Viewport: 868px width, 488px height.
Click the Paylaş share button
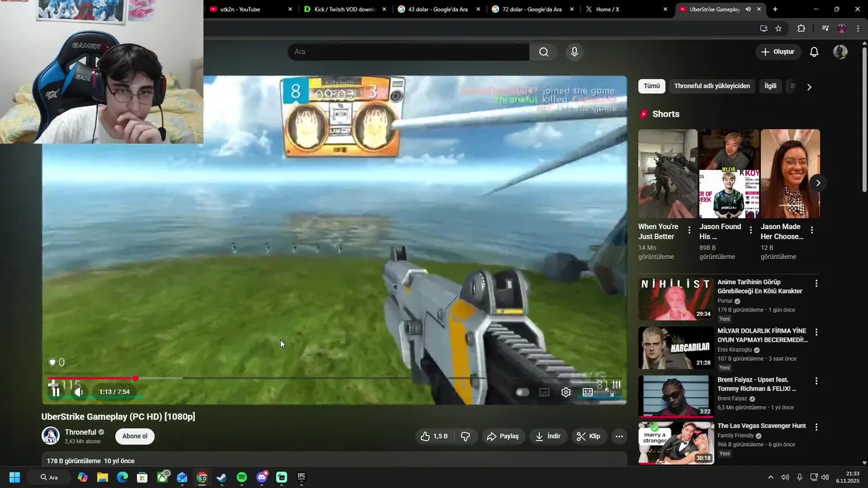502,436
